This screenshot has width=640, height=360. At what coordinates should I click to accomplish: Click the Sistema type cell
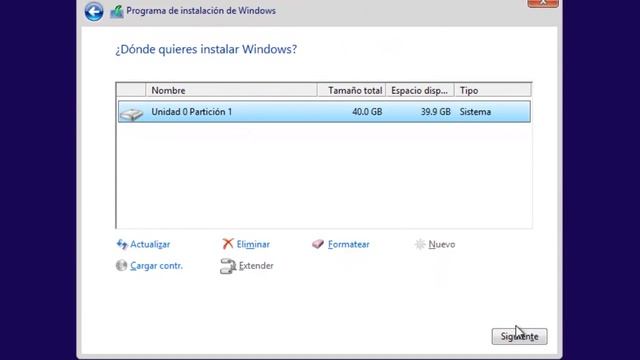click(x=475, y=112)
